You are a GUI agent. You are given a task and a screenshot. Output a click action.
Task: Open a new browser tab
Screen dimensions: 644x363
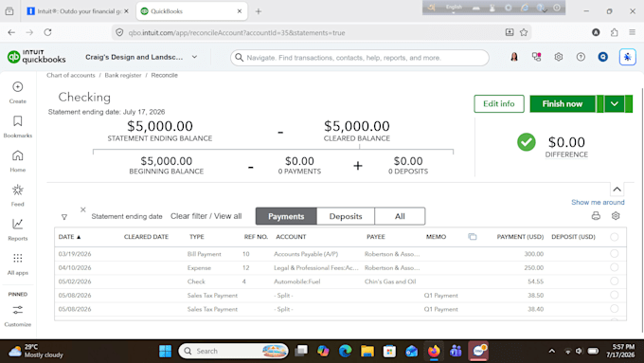[x=259, y=11]
